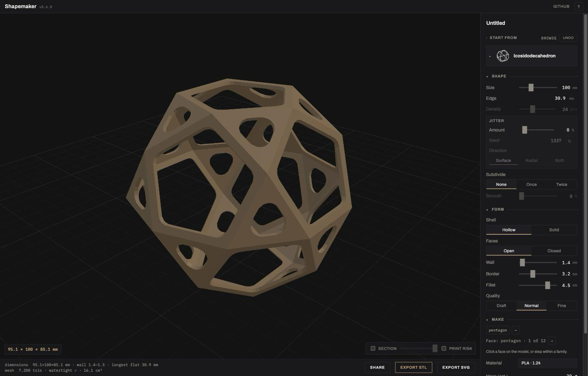The width and height of the screenshot is (588, 376).
Task: Click the SHARE button
Action: tap(377, 367)
